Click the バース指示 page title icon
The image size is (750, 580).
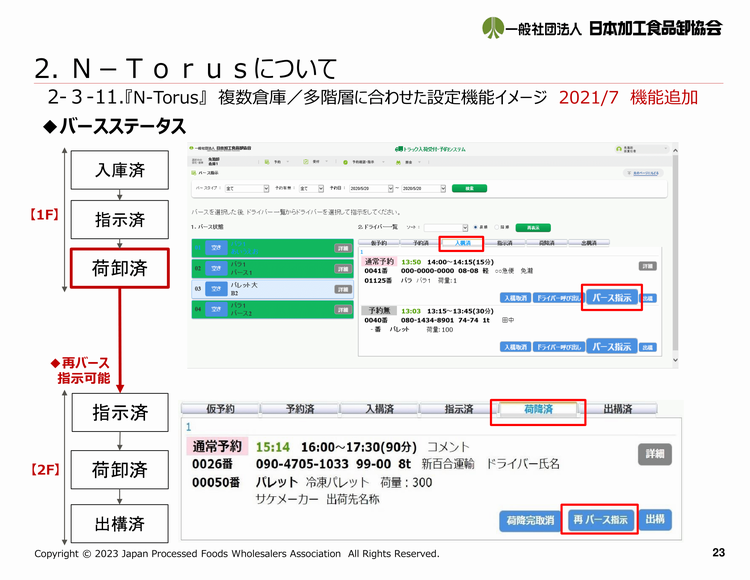(x=194, y=173)
